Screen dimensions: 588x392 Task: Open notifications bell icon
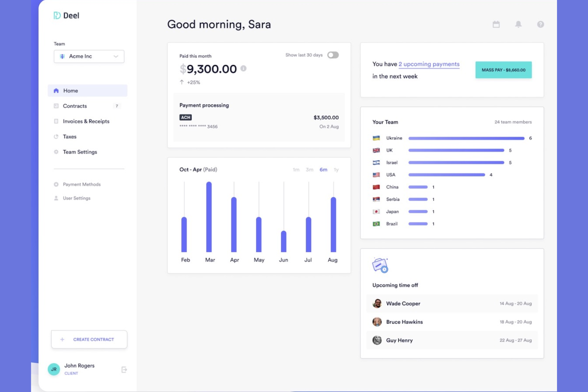point(518,24)
